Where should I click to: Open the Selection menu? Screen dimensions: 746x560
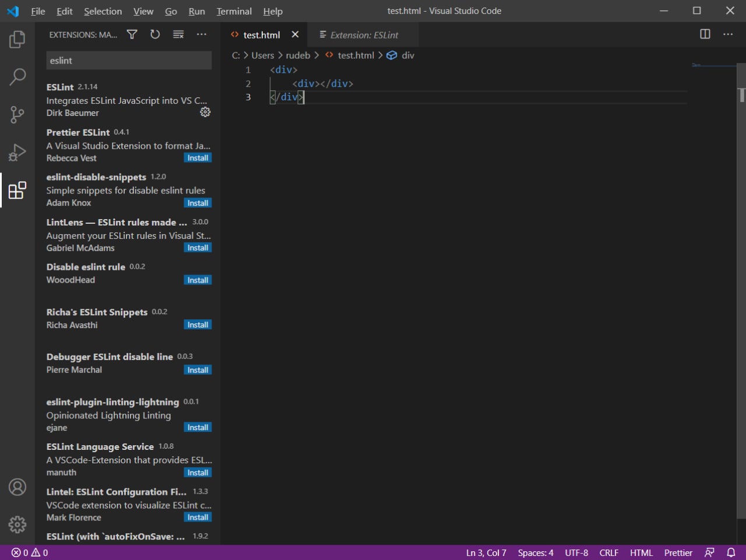pos(103,11)
